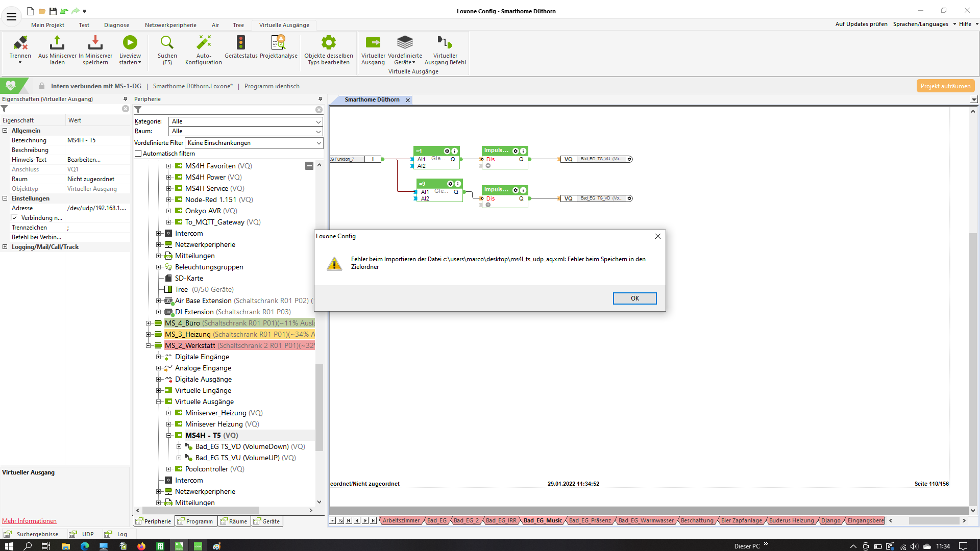Open the Suchen (F5) search tool
980x551 pixels.
[x=167, y=43]
